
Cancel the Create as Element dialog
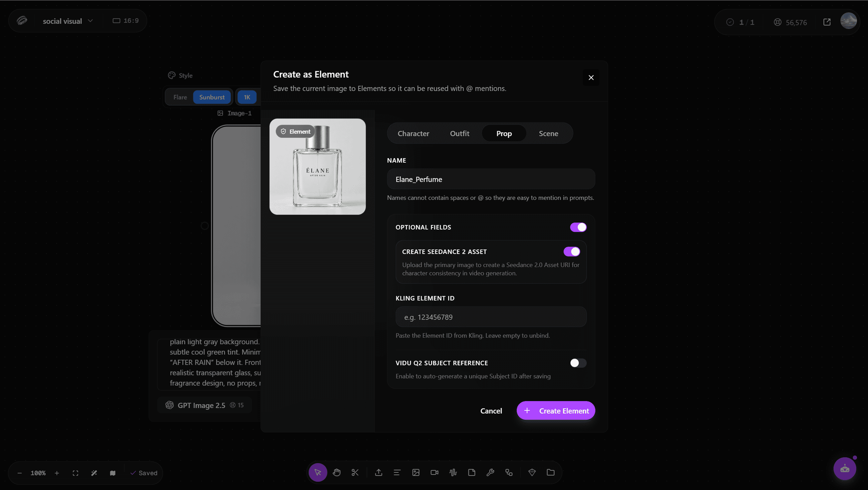[491, 411]
